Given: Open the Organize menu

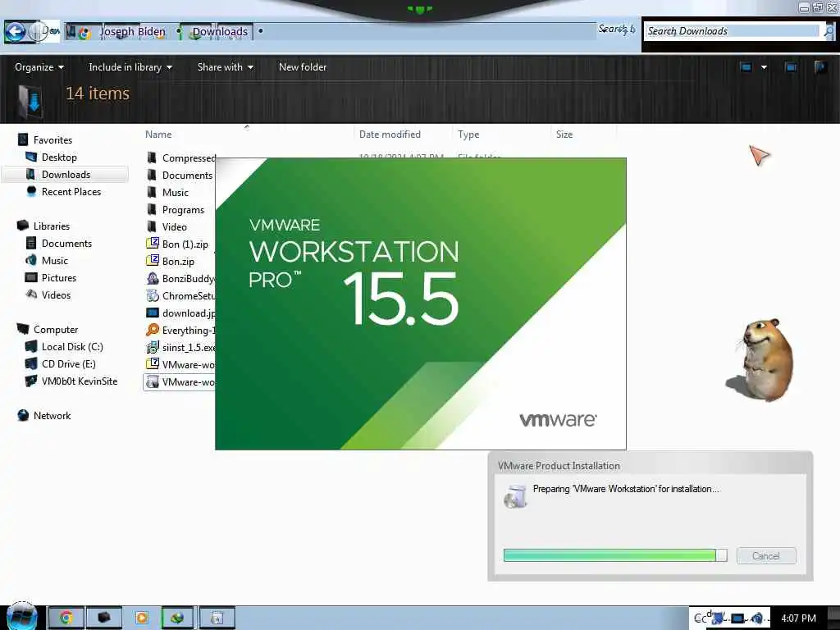Looking at the screenshot, I should (39, 67).
